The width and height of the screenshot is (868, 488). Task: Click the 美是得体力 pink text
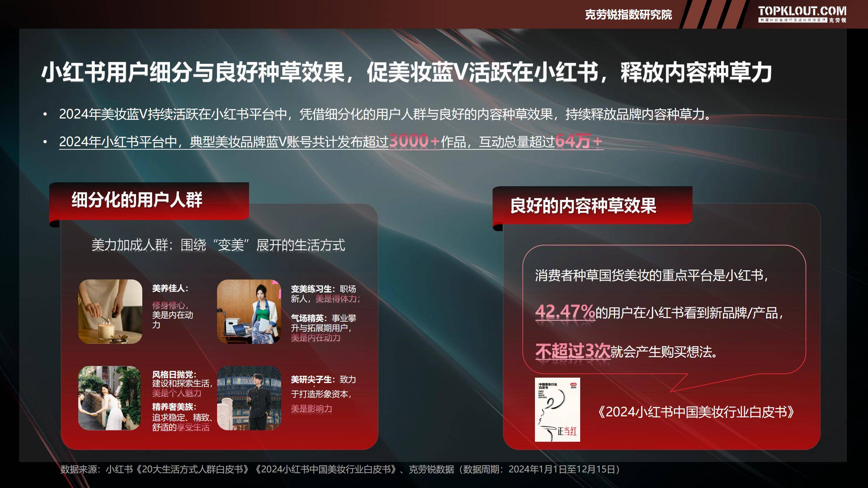(x=338, y=299)
